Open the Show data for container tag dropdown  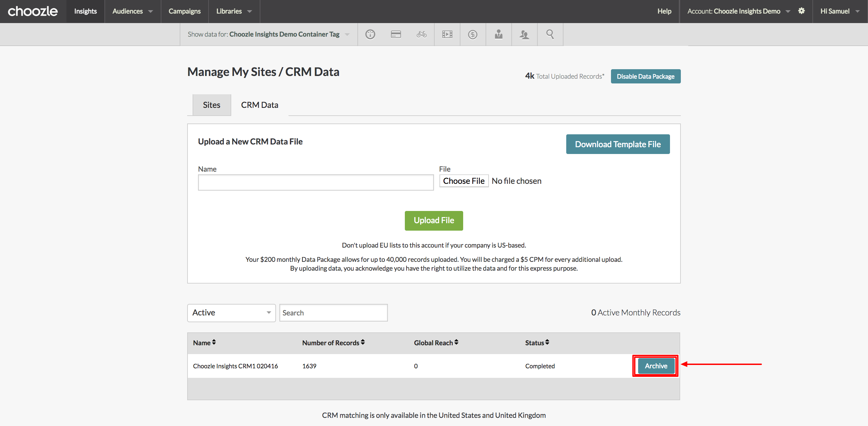click(269, 34)
